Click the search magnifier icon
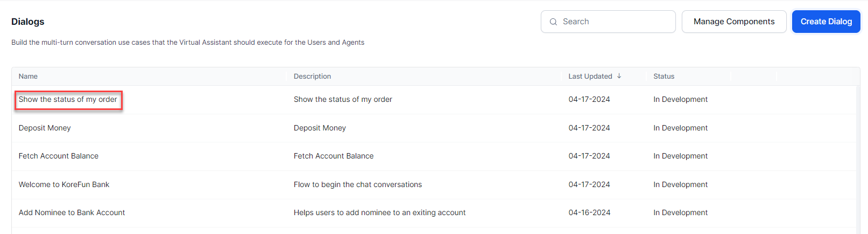868x234 pixels. click(553, 22)
